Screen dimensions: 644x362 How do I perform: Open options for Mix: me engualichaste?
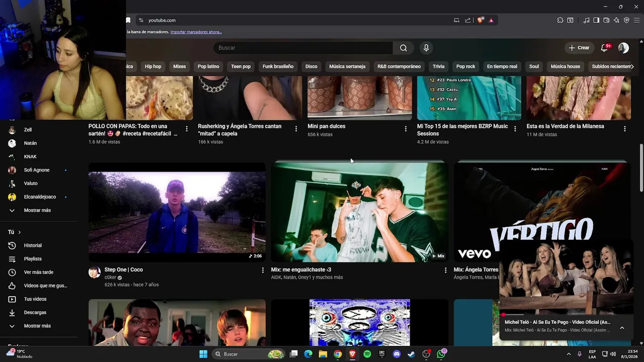[445, 270]
